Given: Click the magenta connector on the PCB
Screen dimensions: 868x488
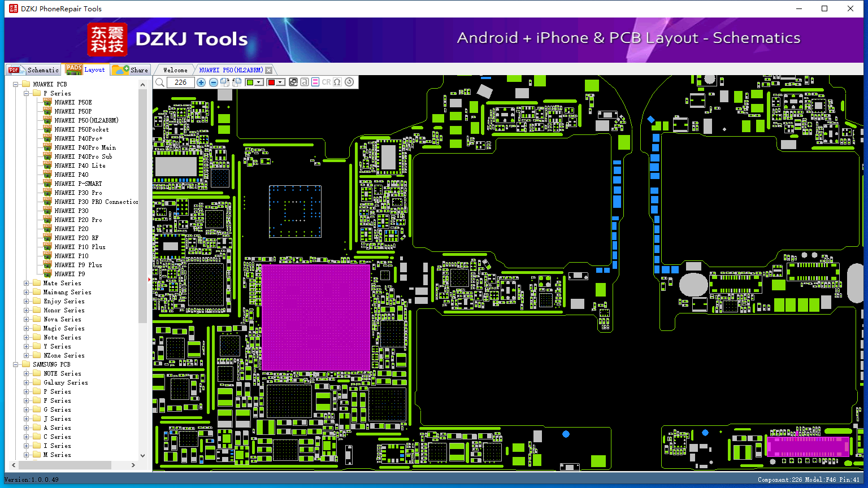Looking at the screenshot, I should tap(808, 446).
